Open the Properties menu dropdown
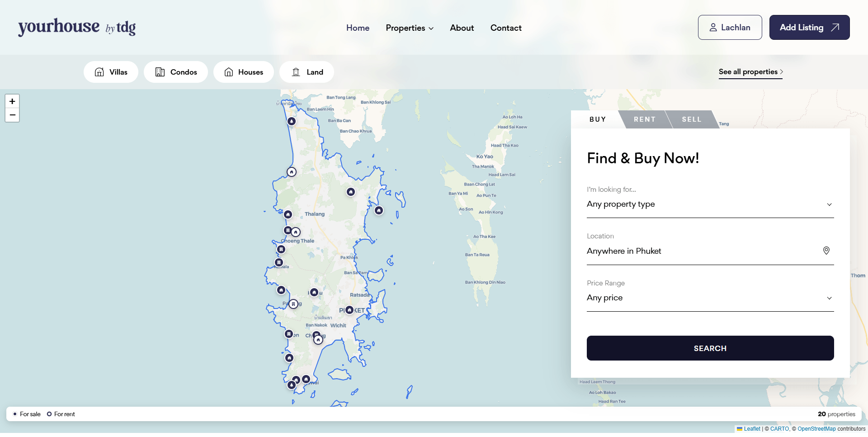This screenshot has height=437, width=868. (410, 28)
